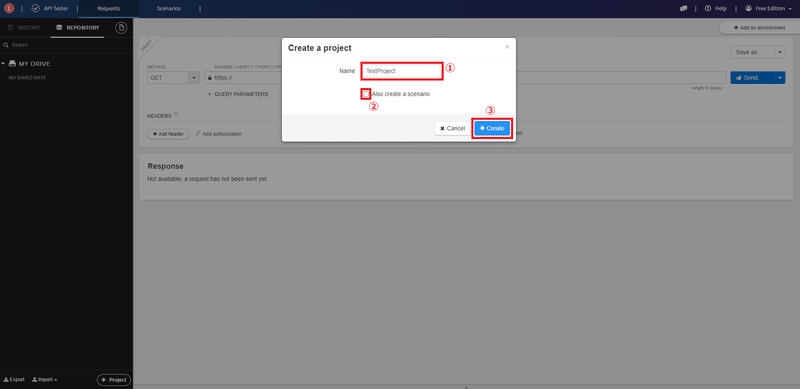Open the feedback chat icon
The image size is (800, 389).
684,8
